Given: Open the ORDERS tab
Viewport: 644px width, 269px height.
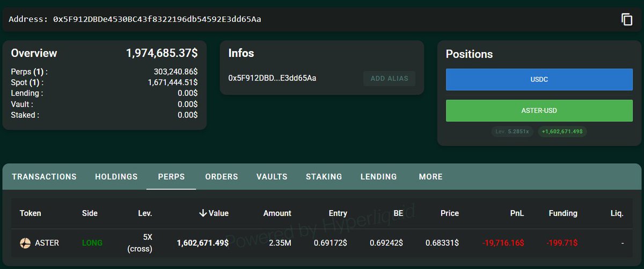Looking at the screenshot, I should tap(222, 177).
